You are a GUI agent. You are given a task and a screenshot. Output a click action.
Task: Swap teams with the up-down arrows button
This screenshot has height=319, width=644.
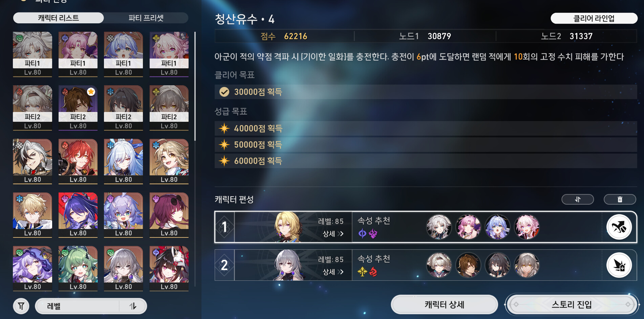click(578, 200)
